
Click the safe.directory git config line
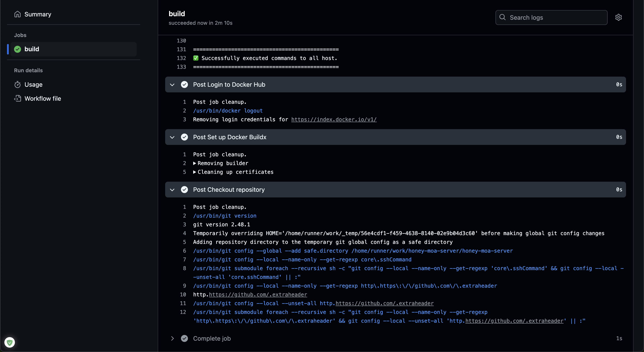(x=353, y=251)
